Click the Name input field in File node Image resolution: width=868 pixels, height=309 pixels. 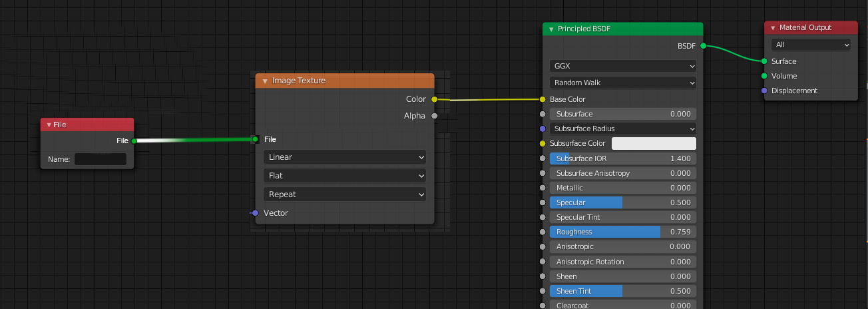(x=100, y=159)
